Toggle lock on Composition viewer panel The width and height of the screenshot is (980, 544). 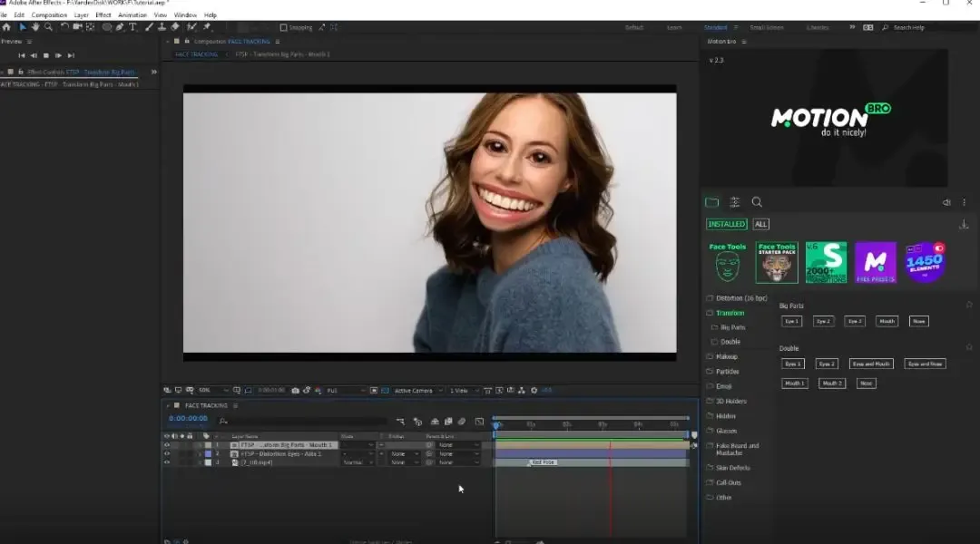187,41
